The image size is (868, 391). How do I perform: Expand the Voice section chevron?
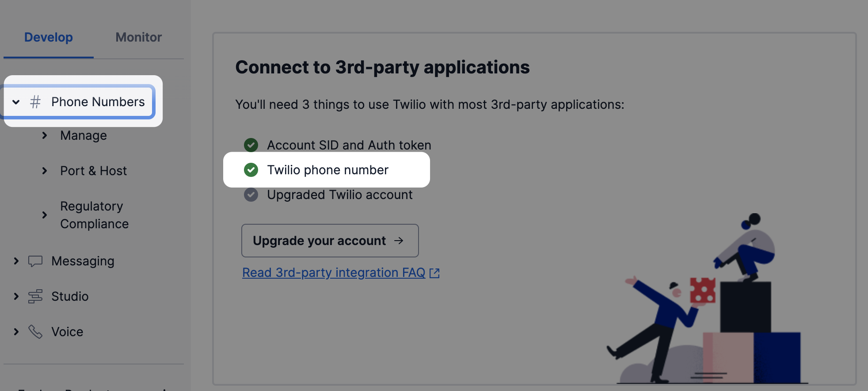coord(16,332)
